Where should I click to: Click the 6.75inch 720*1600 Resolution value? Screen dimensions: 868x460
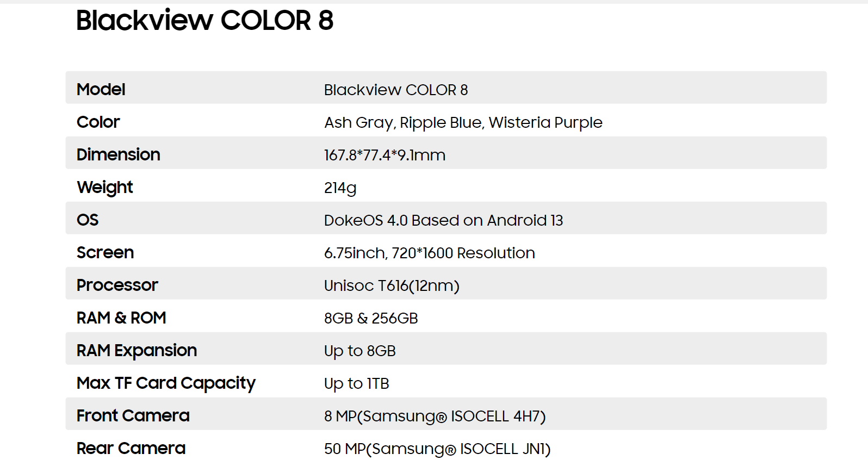[430, 253]
